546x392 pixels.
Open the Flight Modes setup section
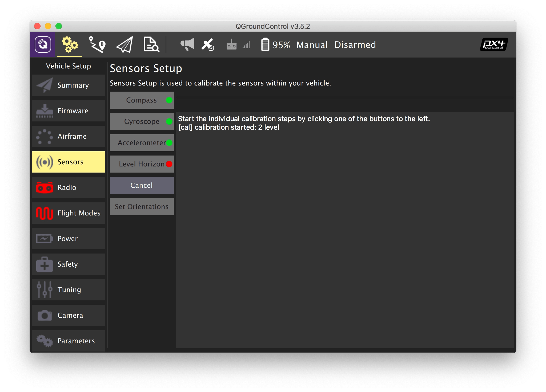69,213
